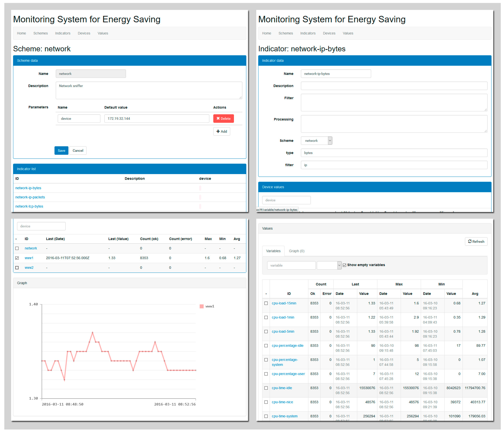The width and height of the screenshot is (504, 433).
Task: Open Devices in right navigation bar
Action: point(329,33)
